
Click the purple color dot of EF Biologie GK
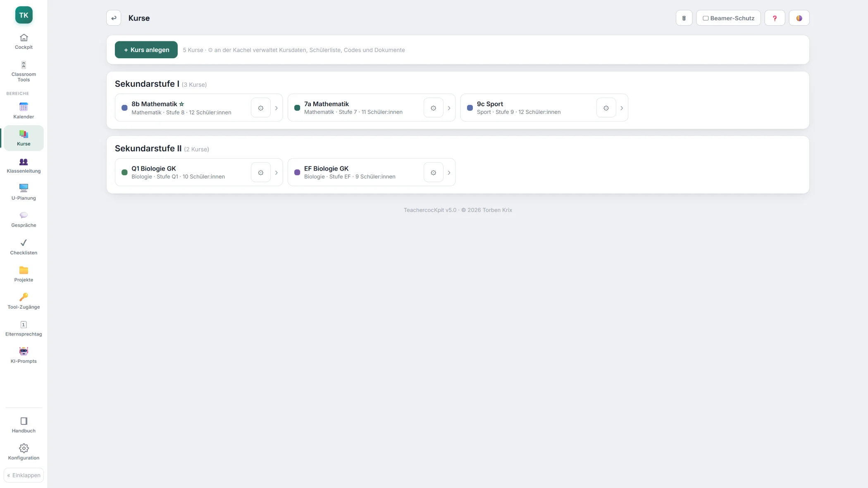[297, 172]
